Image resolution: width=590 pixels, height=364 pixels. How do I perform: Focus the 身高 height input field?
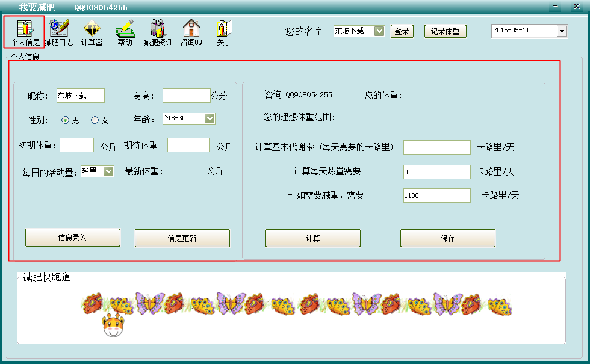186,96
